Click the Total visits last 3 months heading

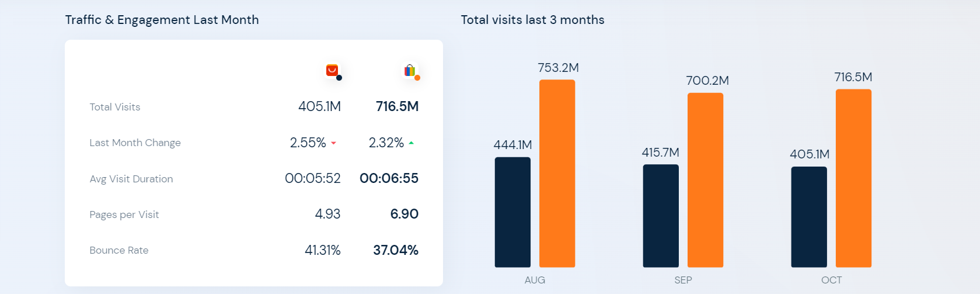(x=532, y=20)
